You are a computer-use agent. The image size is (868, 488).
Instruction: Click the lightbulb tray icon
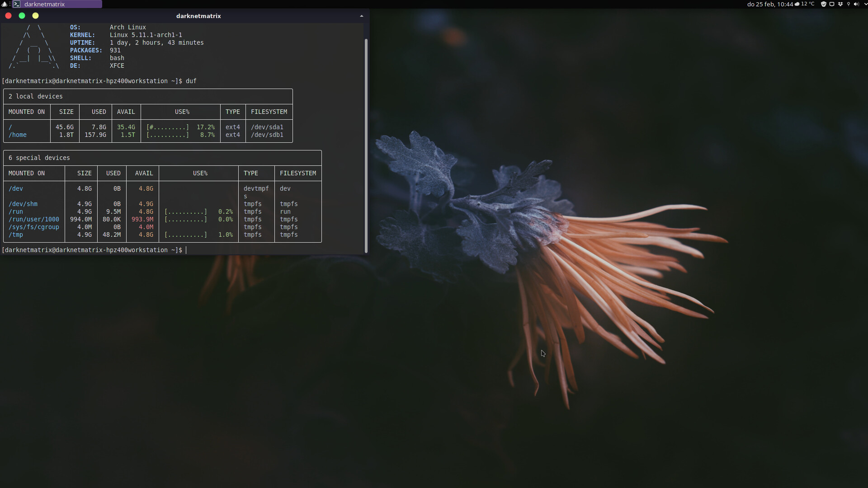point(848,4)
